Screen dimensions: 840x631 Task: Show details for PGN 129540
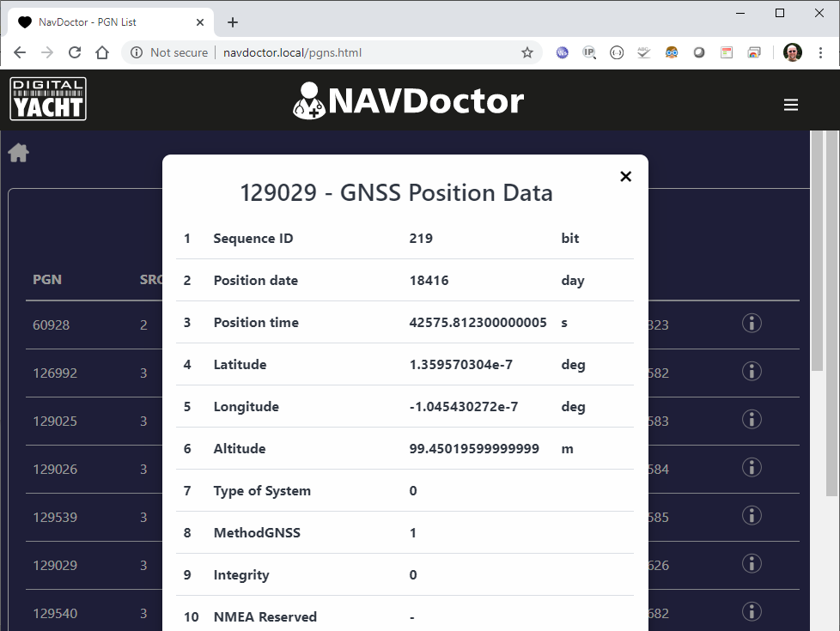point(752,611)
